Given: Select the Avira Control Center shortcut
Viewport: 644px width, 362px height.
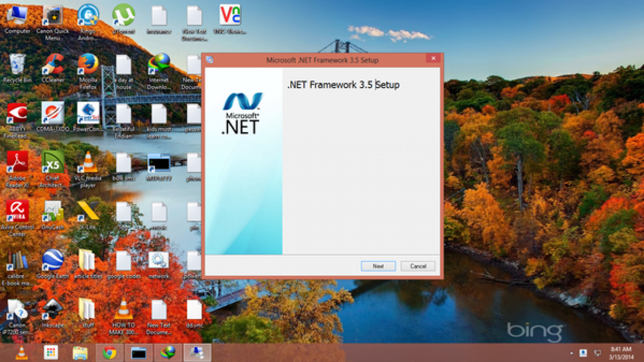Looking at the screenshot, I should point(18,219).
